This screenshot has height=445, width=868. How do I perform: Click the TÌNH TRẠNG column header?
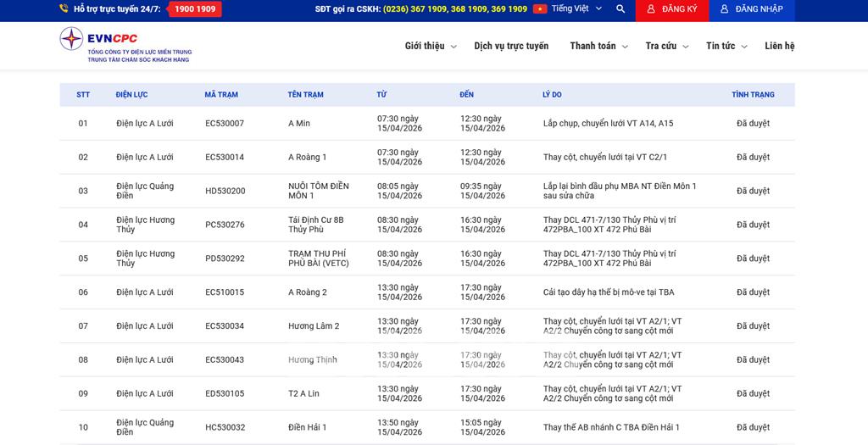click(x=753, y=95)
